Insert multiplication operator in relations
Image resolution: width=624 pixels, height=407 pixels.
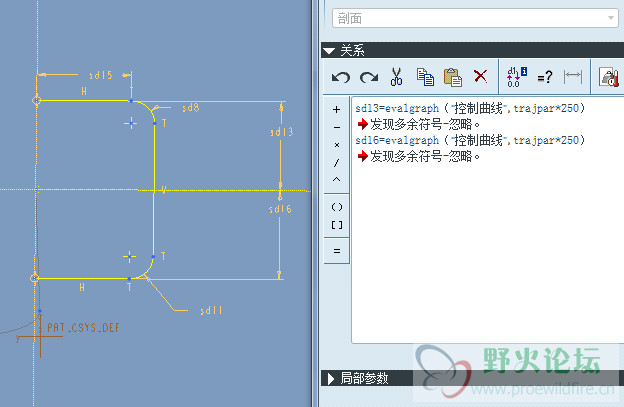[x=337, y=145]
